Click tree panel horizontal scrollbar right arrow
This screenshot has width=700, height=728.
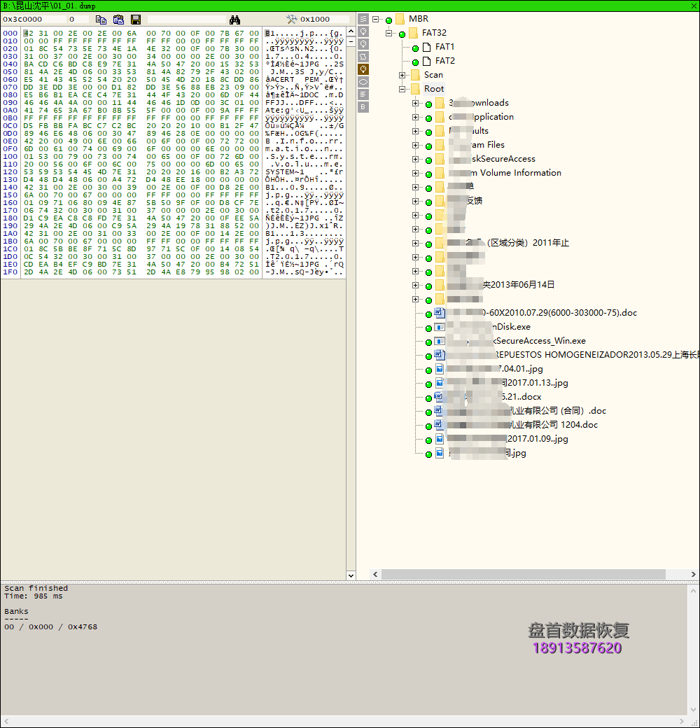(x=693, y=574)
